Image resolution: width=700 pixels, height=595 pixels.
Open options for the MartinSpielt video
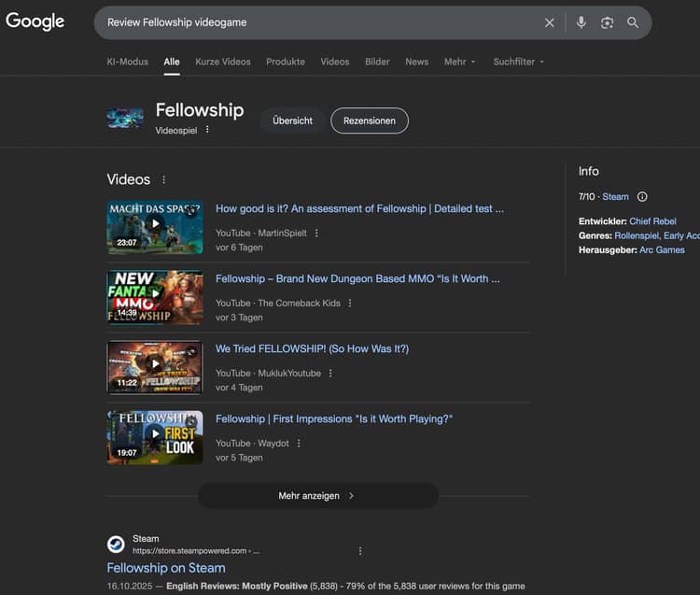(x=316, y=233)
